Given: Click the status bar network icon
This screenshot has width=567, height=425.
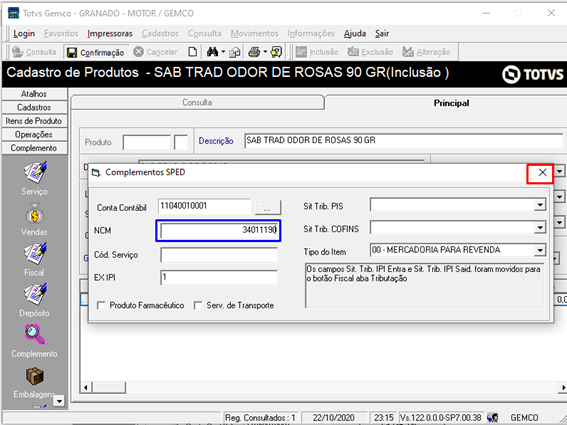Looking at the screenshot, I should tap(493, 418).
